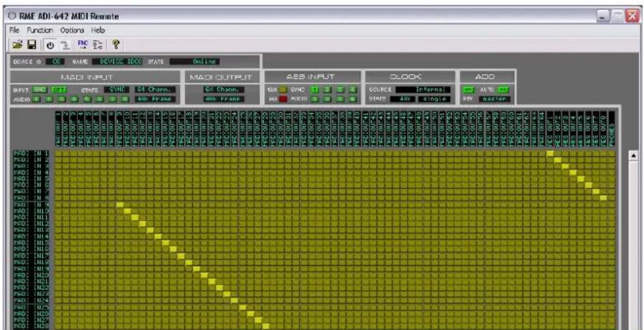644x330 pixels.
Task: Click highlighted routing cell in MADI IN 4 row
Action: [x=573, y=172]
